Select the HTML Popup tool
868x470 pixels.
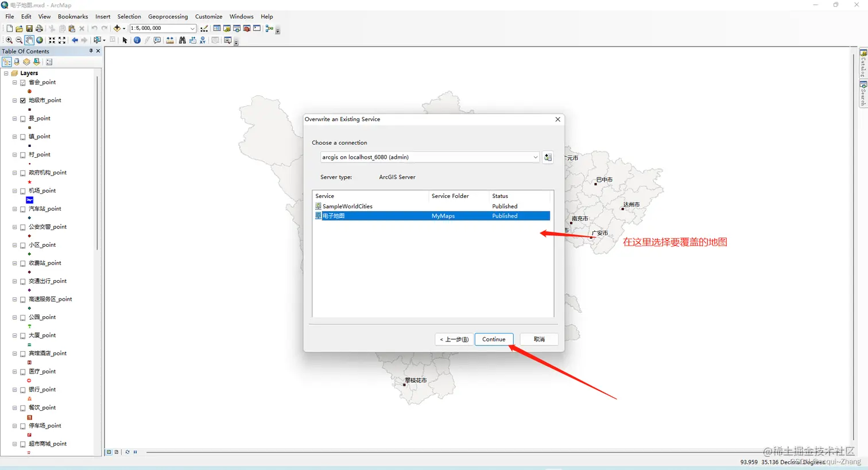pyautogui.click(x=157, y=40)
